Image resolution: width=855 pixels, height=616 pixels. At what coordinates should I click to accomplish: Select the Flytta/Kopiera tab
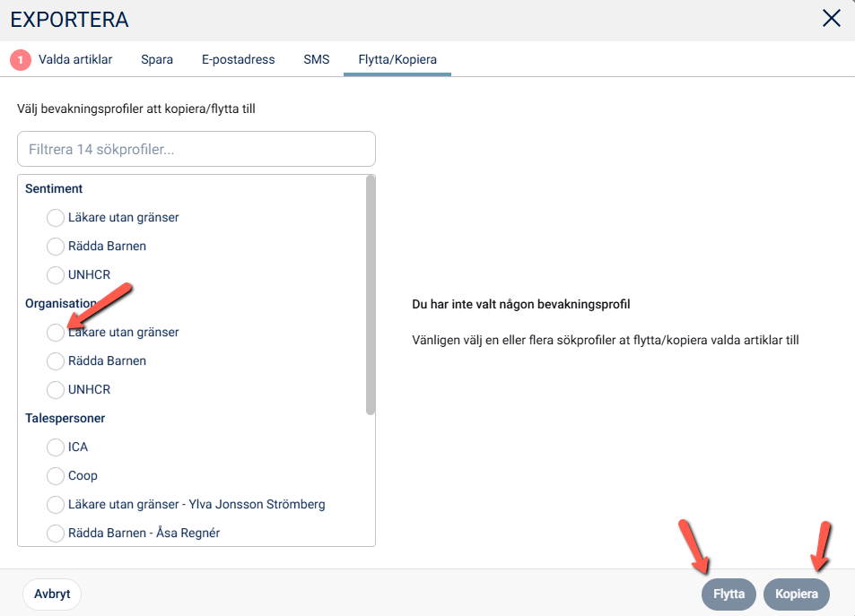(x=397, y=59)
